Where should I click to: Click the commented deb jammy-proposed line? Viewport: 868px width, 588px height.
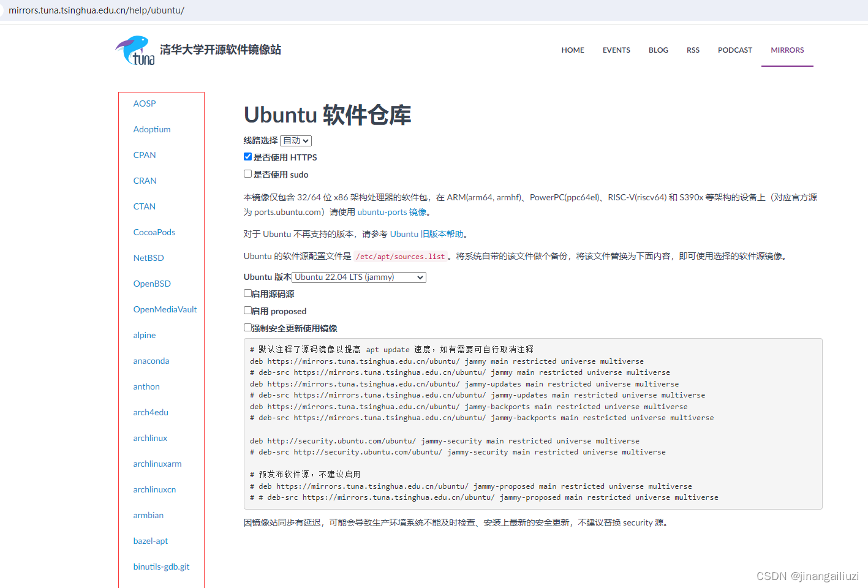click(x=471, y=486)
